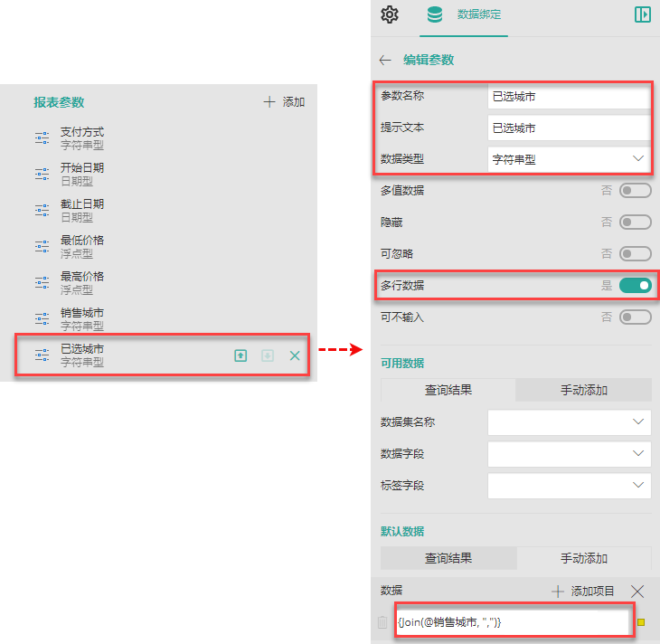Switch to 手动添加 tab under 可用数据
This screenshot has height=644, width=660.
click(583, 390)
